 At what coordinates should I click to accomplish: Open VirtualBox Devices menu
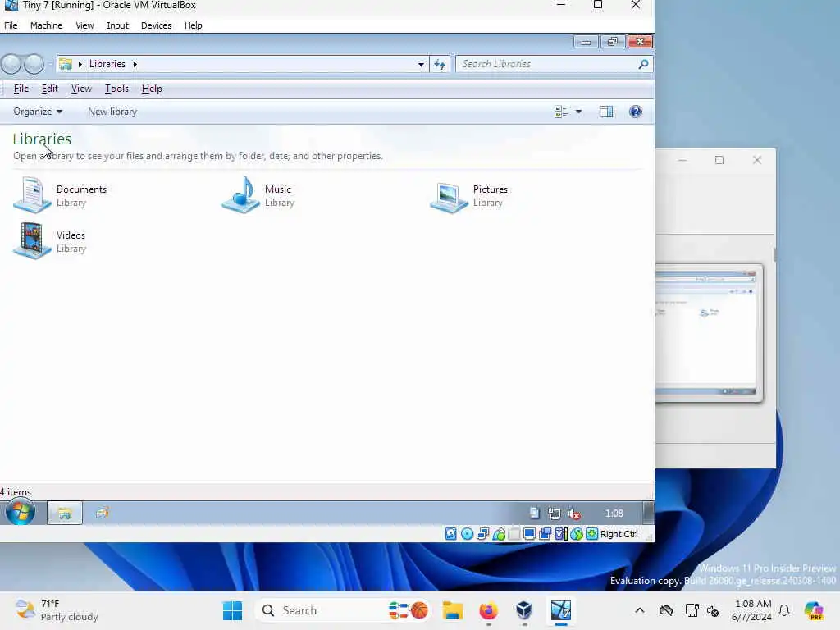(157, 25)
